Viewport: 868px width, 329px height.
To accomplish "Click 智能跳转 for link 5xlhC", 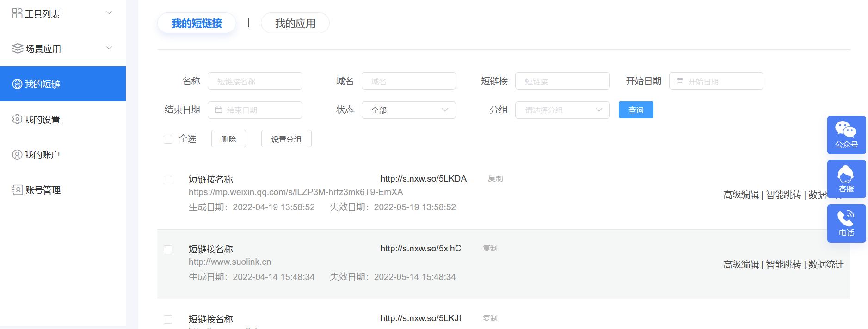I will tap(783, 264).
